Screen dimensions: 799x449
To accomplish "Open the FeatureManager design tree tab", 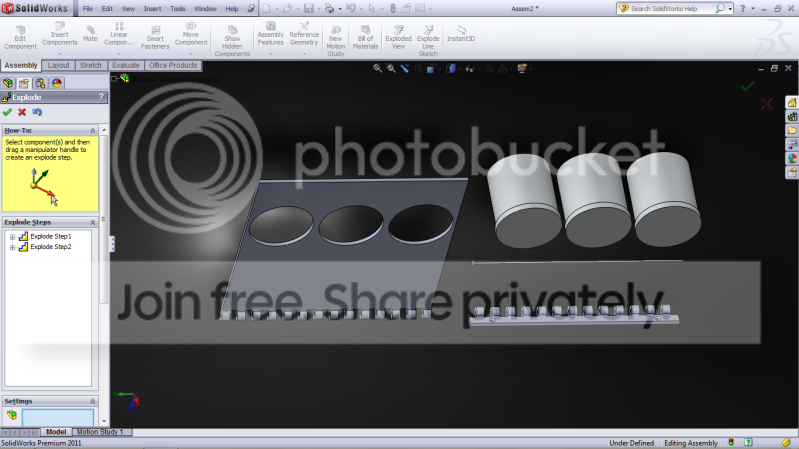I will tap(8, 83).
